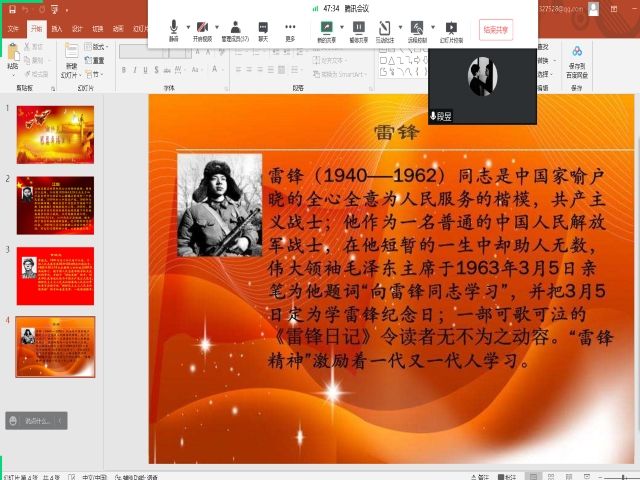640x480 pixels.
Task: Select slide 4 thumbnail
Action: pyautogui.click(x=55, y=347)
